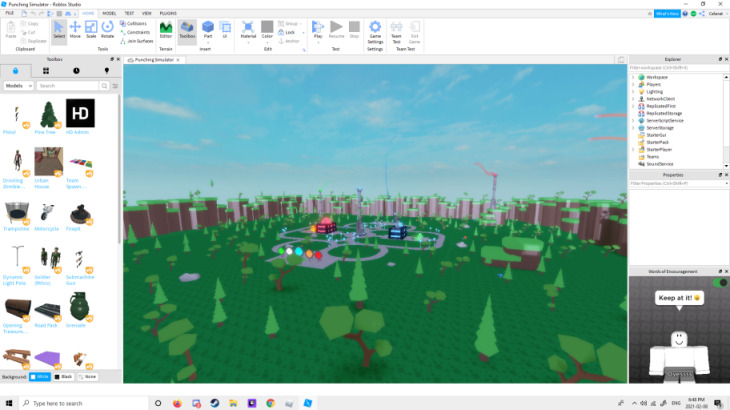Switch to the VIEW ribbon tab
The image size is (730, 410).
(x=146, y=13)
